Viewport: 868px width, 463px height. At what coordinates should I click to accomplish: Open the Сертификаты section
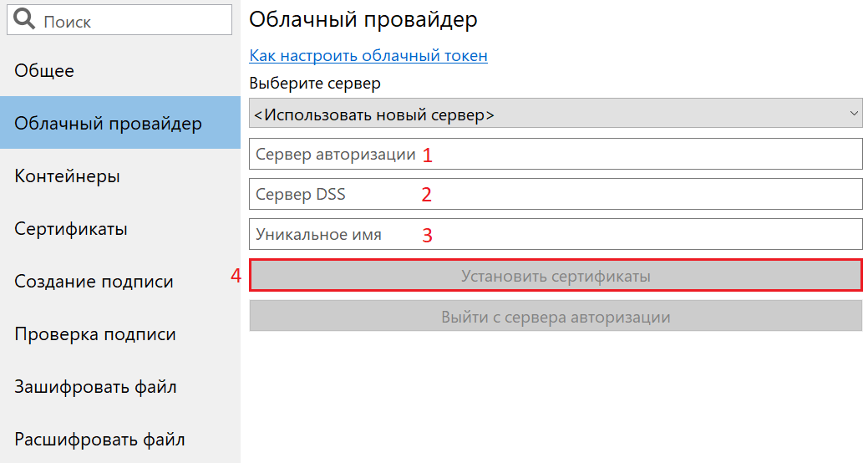point(120,228)
